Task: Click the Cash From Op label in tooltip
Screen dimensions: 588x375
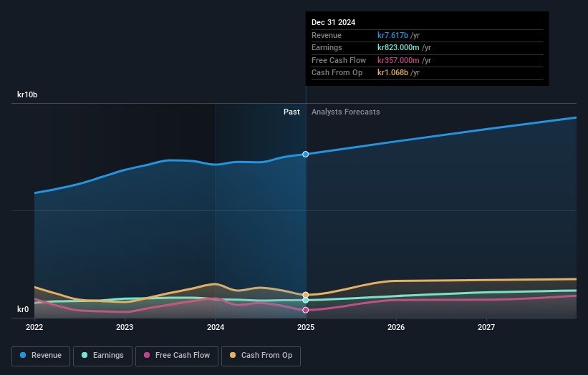Action: pos(337,73)
